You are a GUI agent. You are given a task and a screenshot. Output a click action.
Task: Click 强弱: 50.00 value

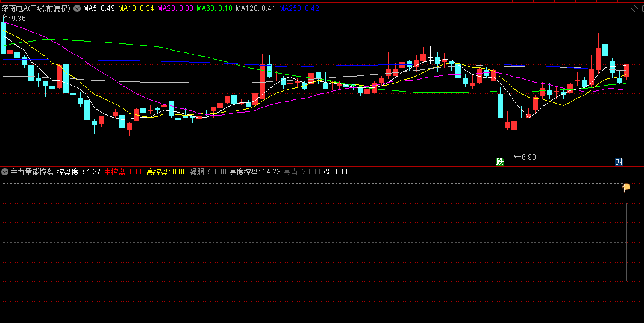[208, 172]
